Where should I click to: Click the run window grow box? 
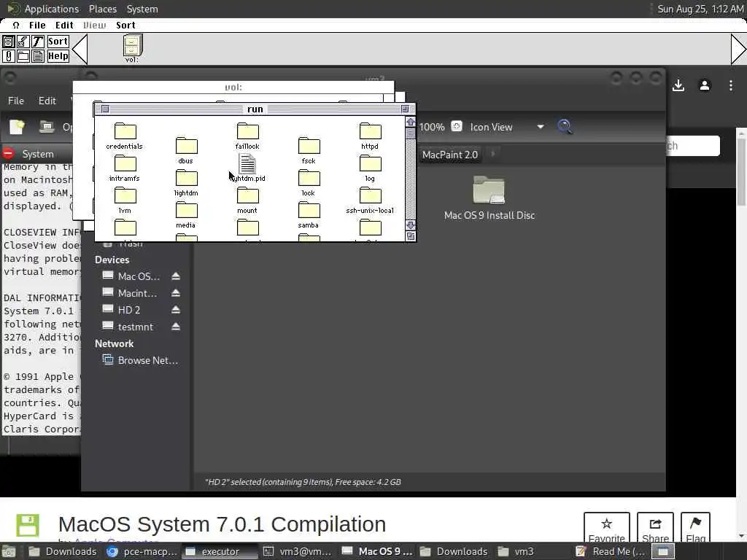[x=410, y=236]
